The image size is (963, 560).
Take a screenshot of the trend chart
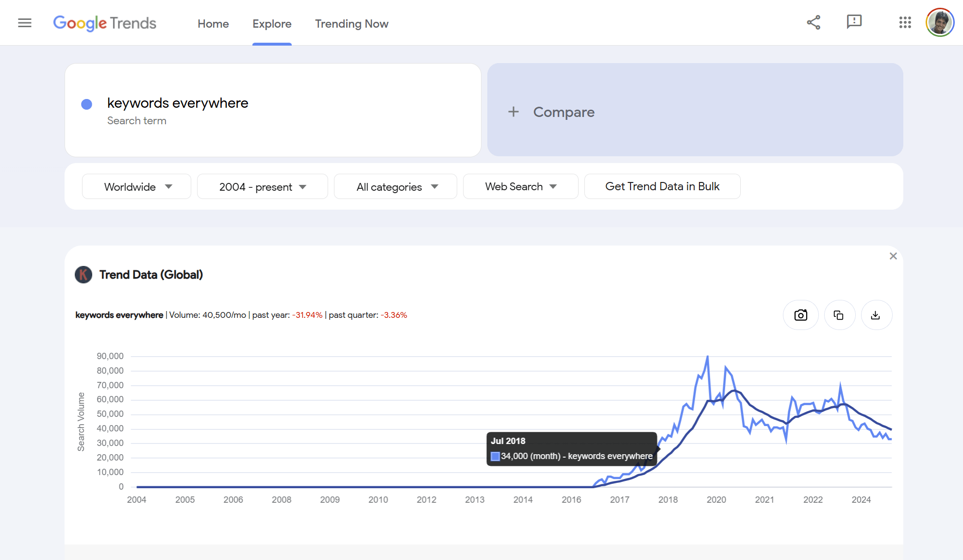(x=801, y=315)
